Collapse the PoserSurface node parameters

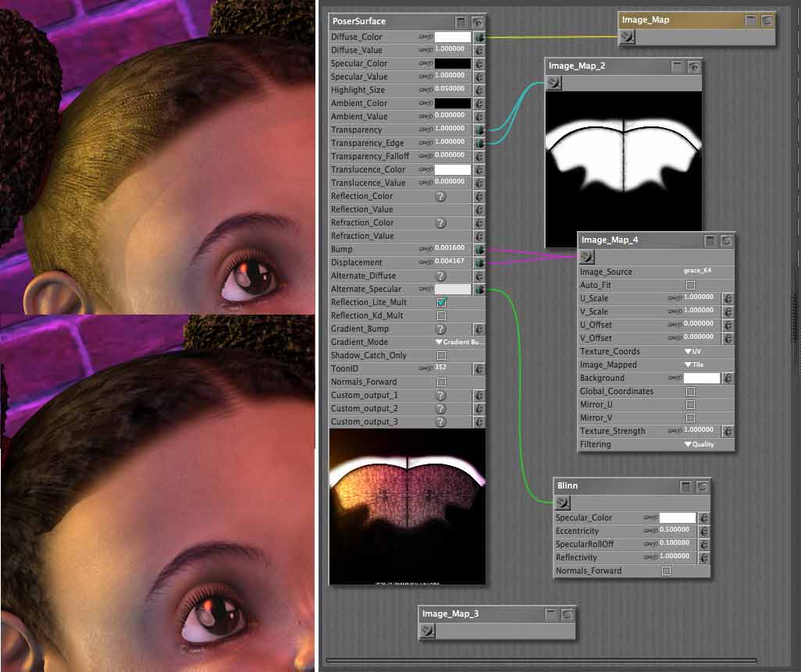pos(461,21)
